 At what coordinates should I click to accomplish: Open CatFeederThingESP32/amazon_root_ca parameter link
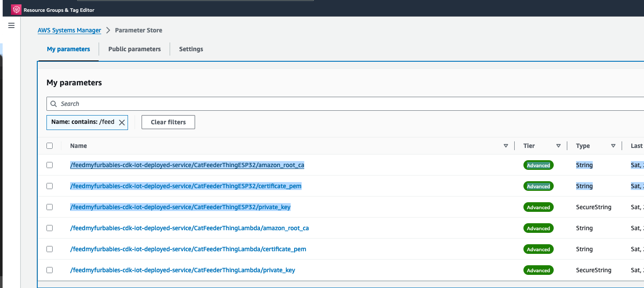click(x=187, y=165)
